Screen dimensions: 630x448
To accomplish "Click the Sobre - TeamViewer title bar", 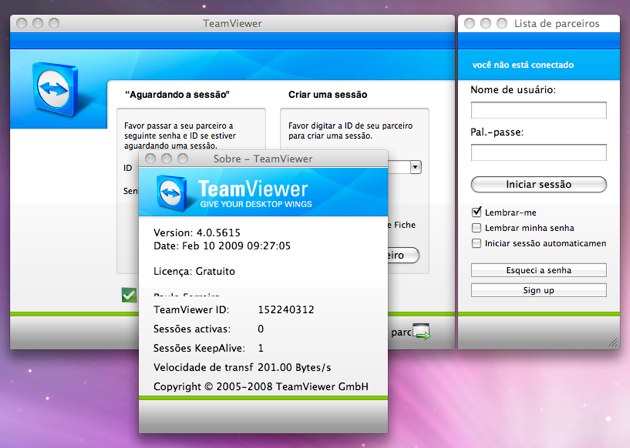I will click(263, 159).
